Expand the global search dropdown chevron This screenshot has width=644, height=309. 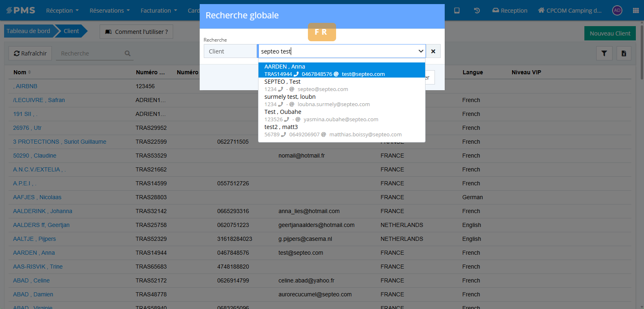click(421, 51)
